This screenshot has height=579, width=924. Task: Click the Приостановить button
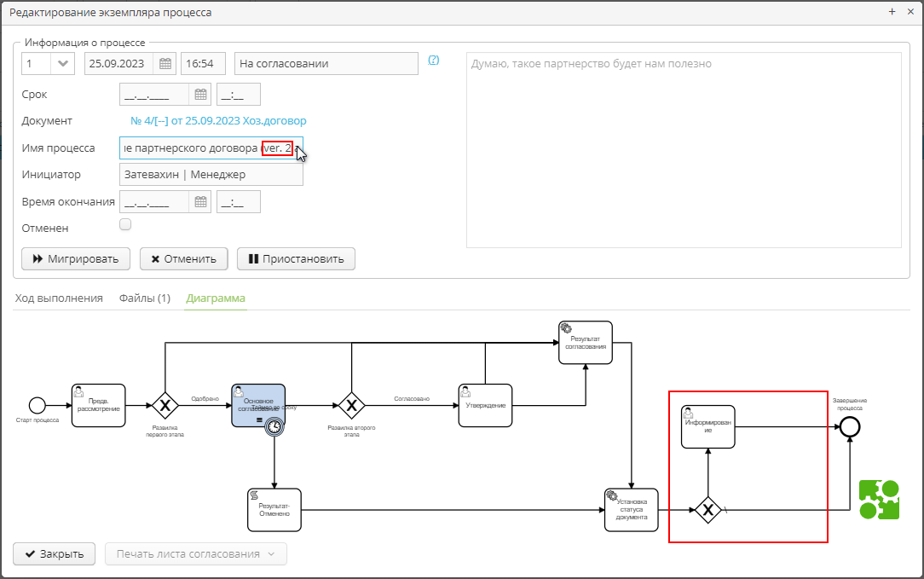pyautogui.click(x=296, y=258)
